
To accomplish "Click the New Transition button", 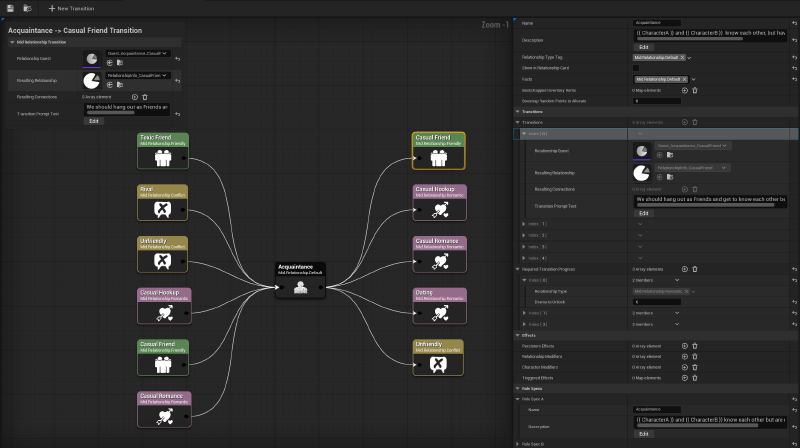I will click(x=71, y=8).
